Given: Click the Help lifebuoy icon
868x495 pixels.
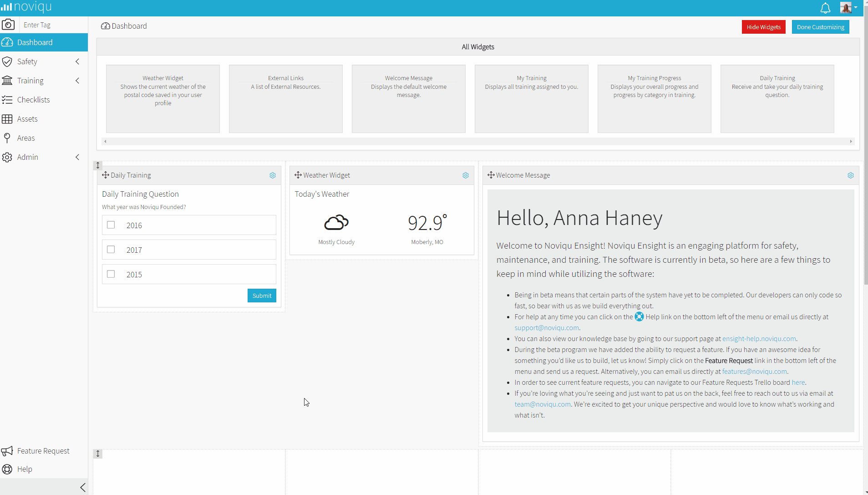Looking at the screenshot, I should coord(7,469).
